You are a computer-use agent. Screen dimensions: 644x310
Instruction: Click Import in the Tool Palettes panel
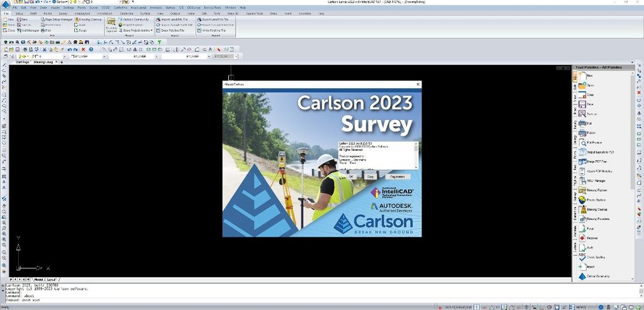[587, 267]
